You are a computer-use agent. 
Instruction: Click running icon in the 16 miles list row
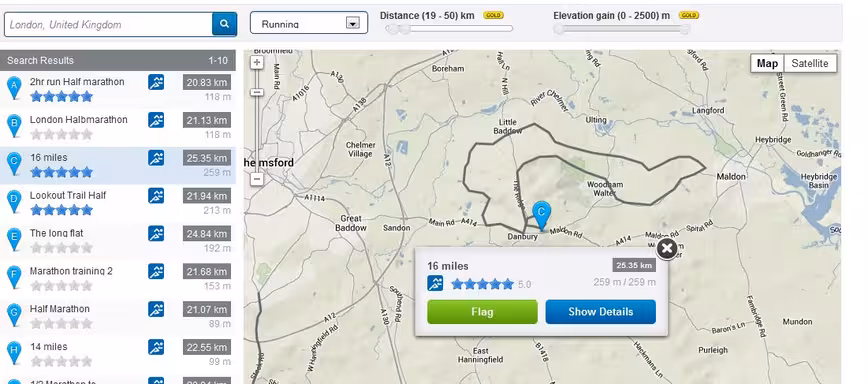156,158
